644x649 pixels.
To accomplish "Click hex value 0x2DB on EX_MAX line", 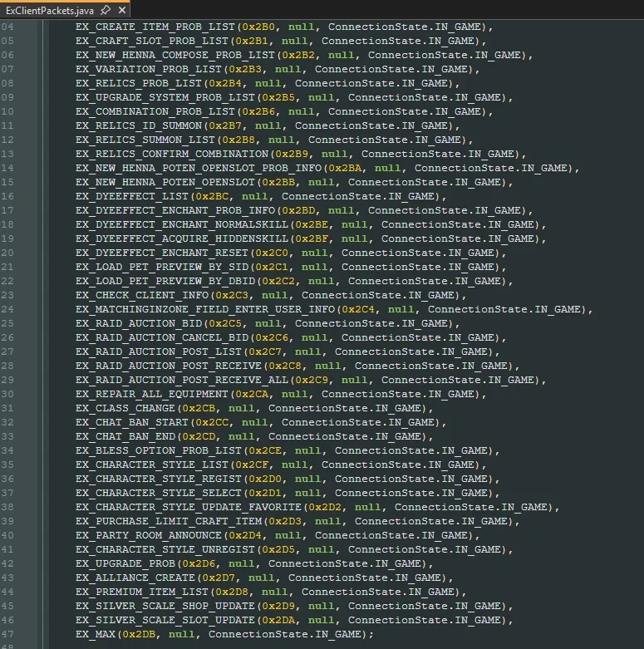I will pyautogui.click(x=139, y=635).
